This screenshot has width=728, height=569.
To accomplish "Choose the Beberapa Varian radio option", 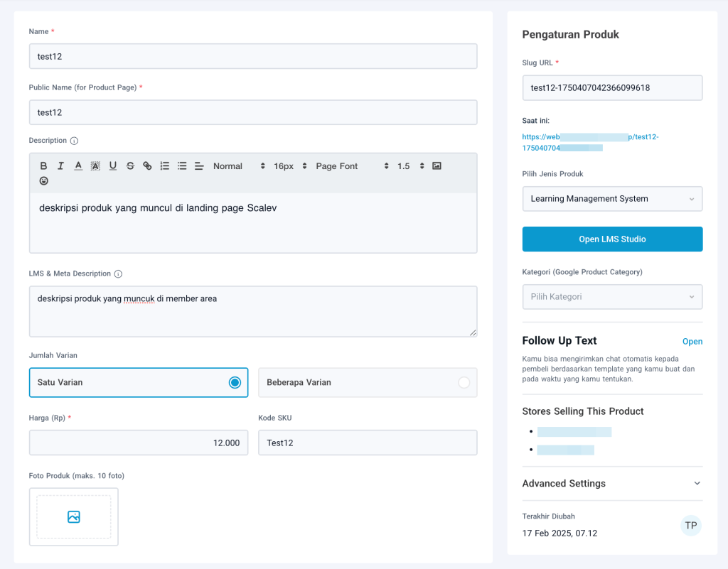I will [464, 382].
